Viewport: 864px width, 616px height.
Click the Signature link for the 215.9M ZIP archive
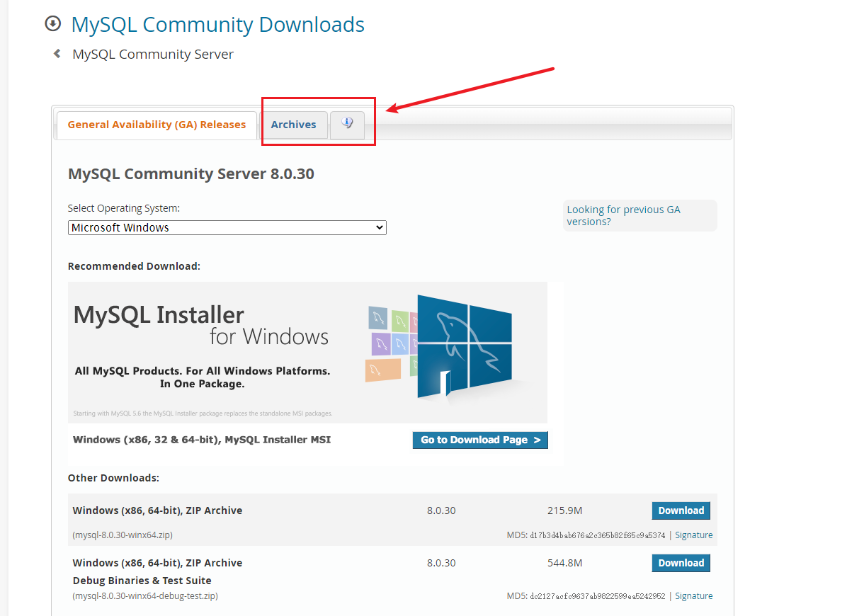[693, 535]
